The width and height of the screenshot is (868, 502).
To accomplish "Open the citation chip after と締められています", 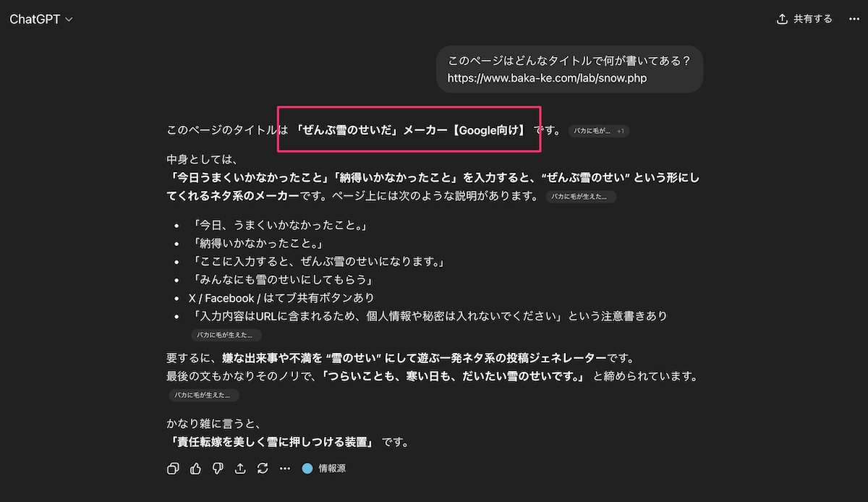I will (x=203, y=395).
